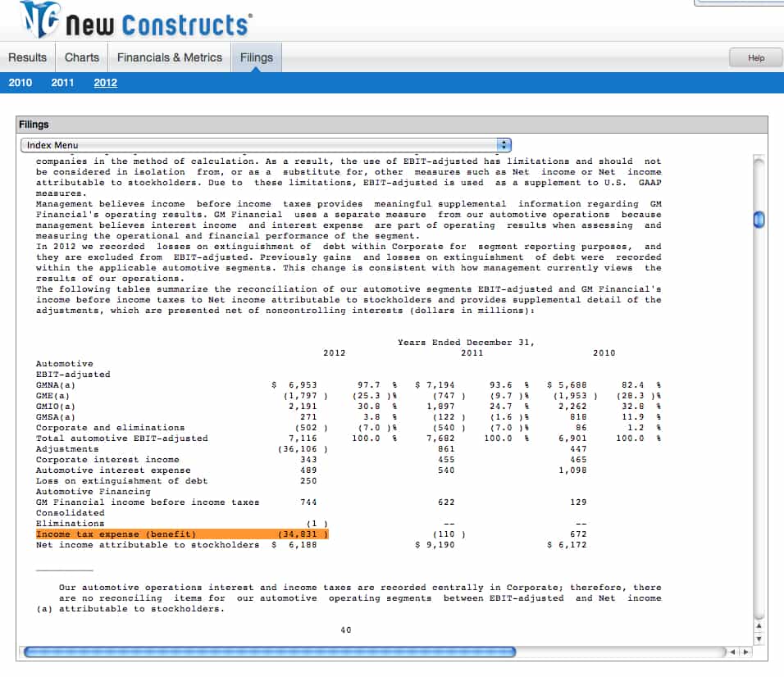Click the page number 40
The image size is (784, 677).
tap(345, 630)
